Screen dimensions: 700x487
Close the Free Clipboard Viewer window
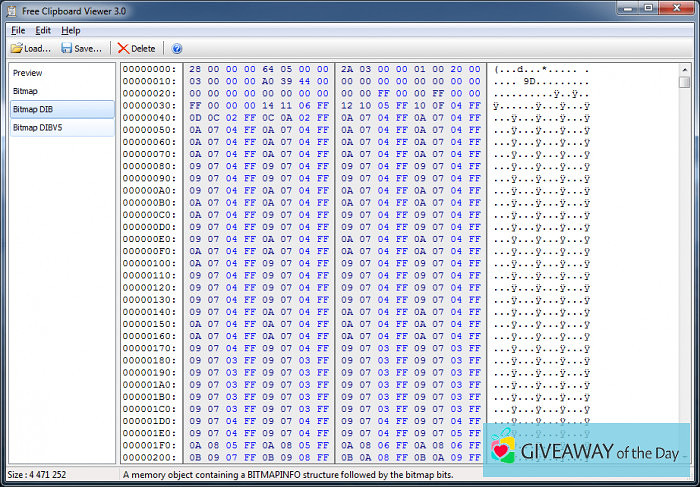point(676,8)
